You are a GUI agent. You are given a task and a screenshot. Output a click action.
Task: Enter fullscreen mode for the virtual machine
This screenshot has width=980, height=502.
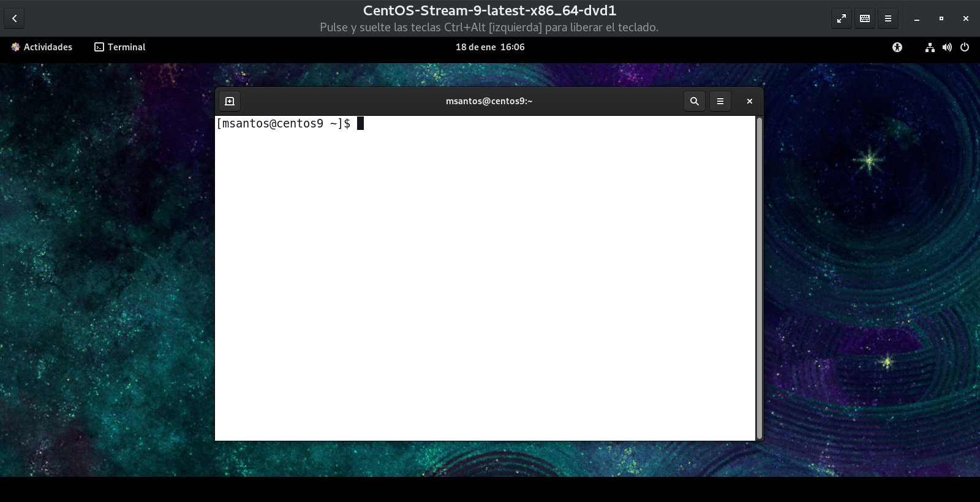[x=842, y=18]
